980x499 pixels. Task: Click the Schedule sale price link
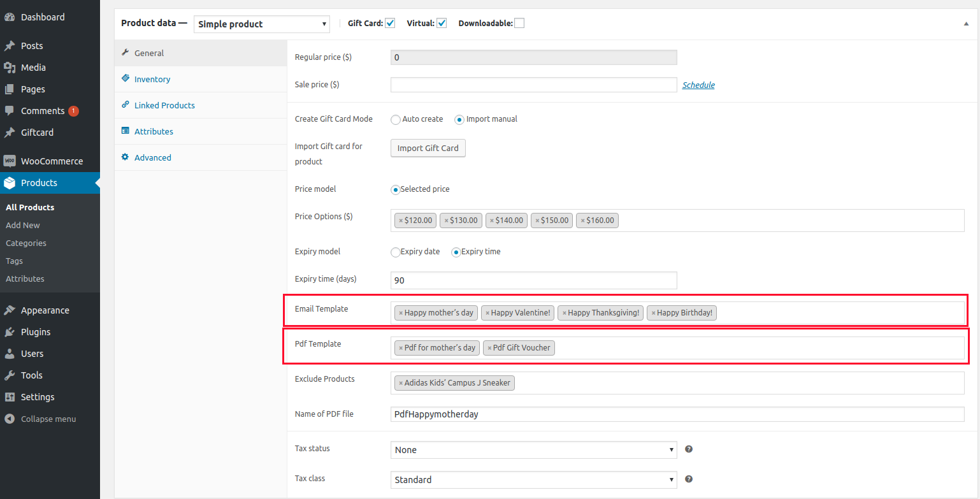click(x=698, y=85)
